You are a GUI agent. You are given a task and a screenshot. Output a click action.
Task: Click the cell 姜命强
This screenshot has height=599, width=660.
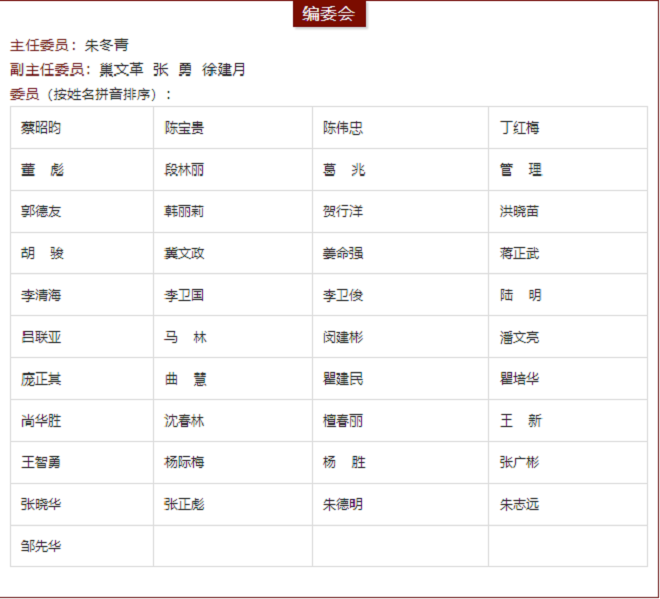[x=400, y=253]
